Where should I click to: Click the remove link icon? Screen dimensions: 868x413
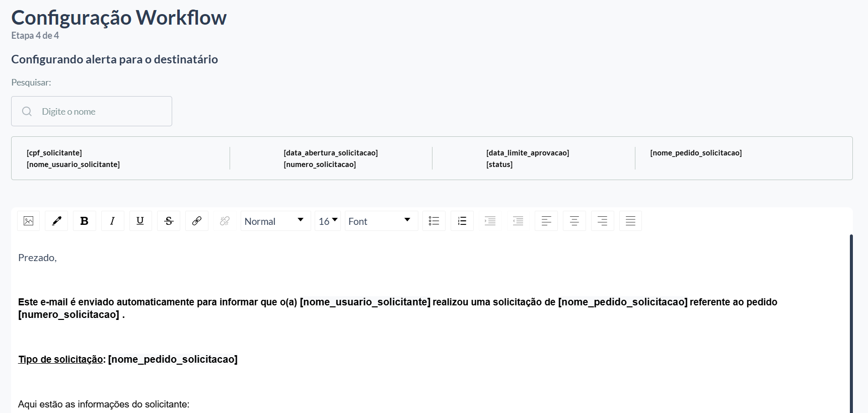pos(225,221)
